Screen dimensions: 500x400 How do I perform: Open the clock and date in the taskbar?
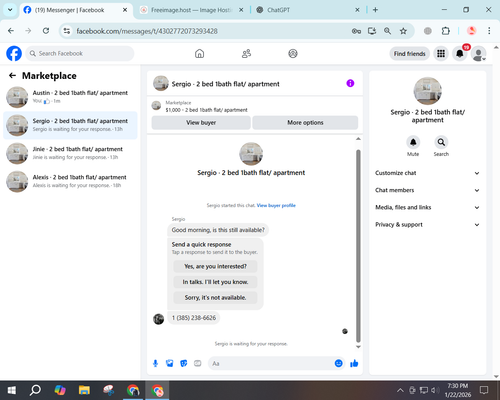pos(458,390)
